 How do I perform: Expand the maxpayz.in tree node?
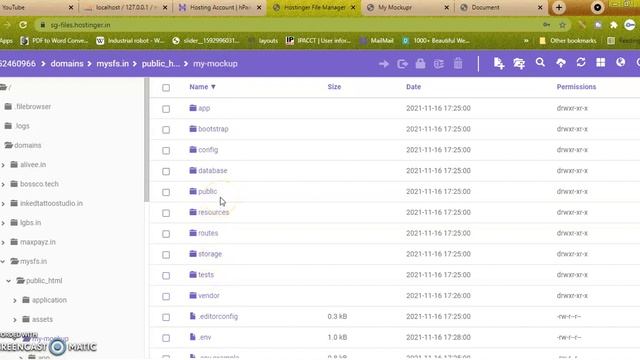click(3, 242)
